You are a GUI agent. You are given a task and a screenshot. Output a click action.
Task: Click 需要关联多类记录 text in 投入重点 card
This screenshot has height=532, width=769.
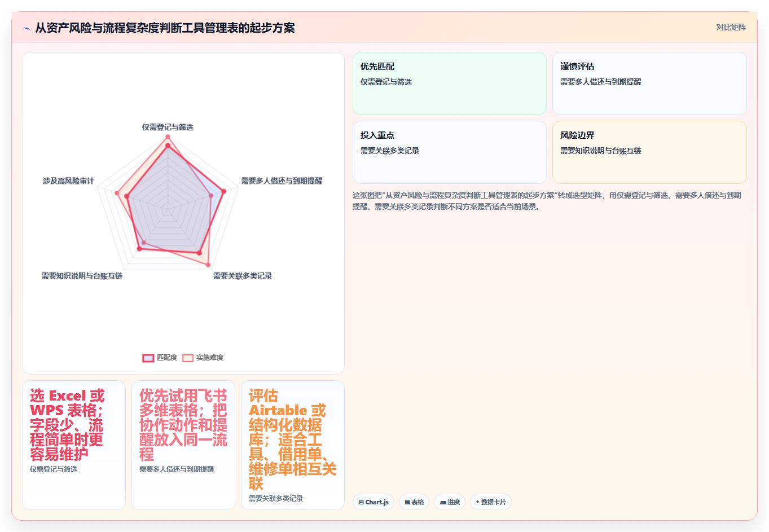(x=390, y=151)
